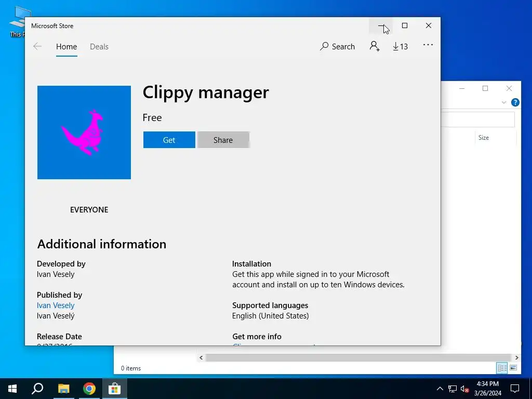Click the Developed by label
The width and height of the screenshot is (532, 399).
coord(61,264)
